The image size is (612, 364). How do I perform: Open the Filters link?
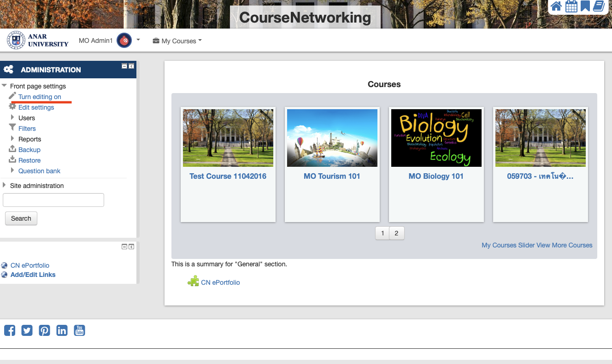(x=27, y=129)
